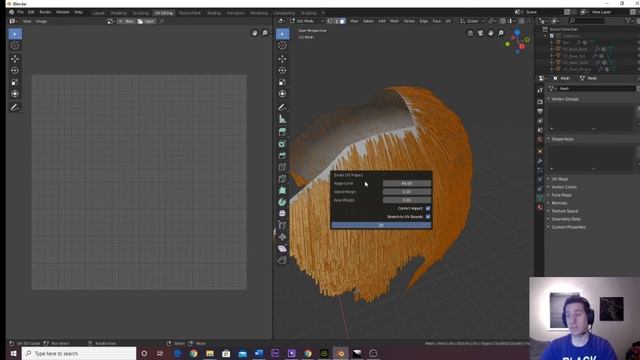Click the UV editor zoom magnifier icon

tap(265, 33)
